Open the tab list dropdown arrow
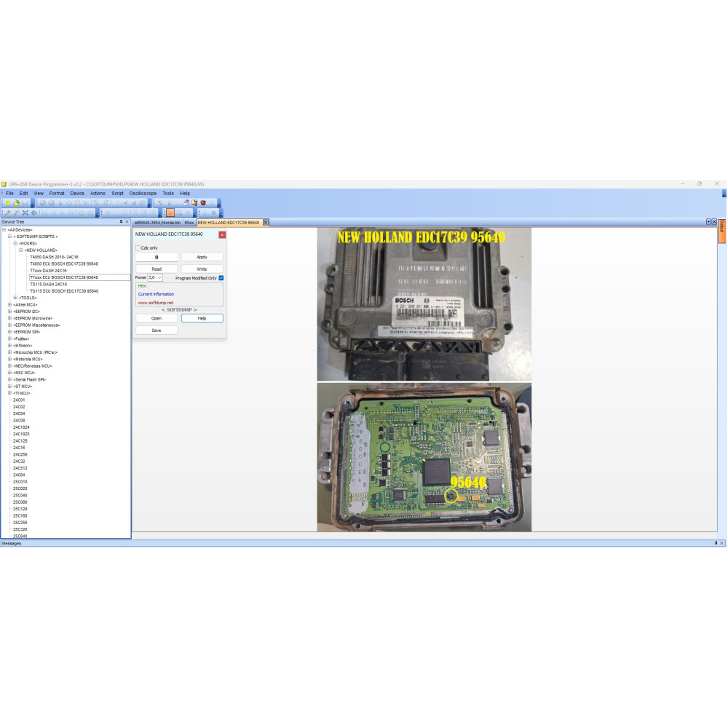This screenshot has height=728, width=728. click(x=708, y=222)
